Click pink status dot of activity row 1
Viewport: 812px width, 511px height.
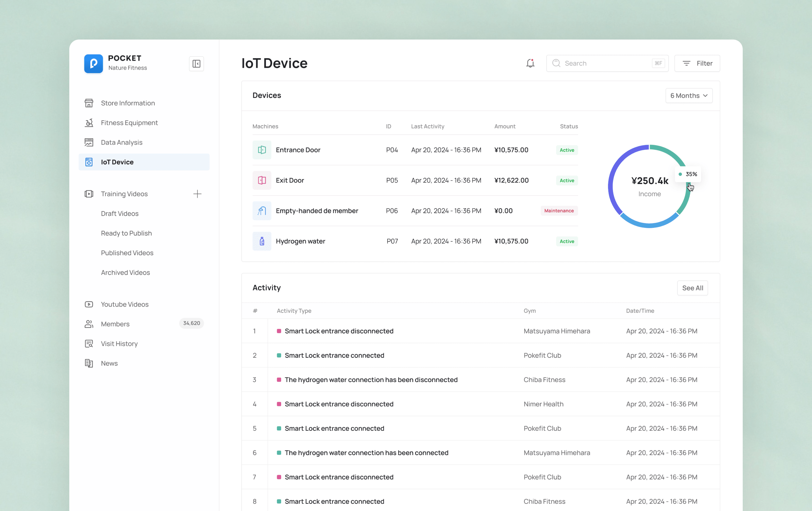coord(279,331)
